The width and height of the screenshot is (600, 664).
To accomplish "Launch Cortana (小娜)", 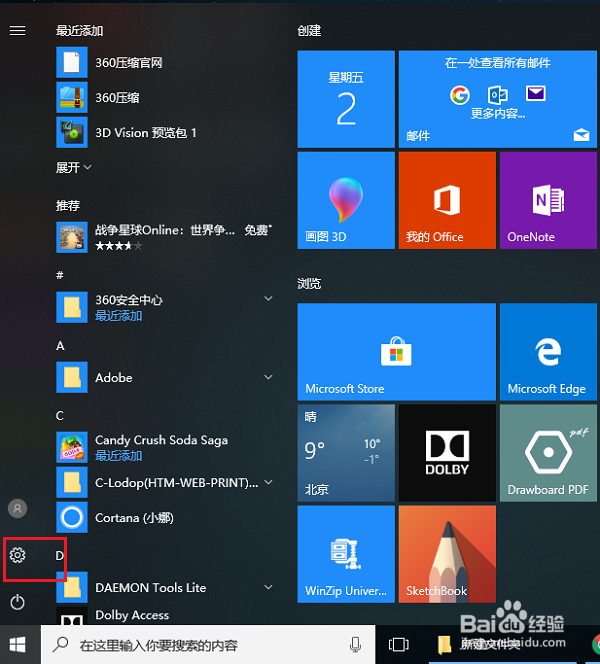I will (x=165, y=517).
